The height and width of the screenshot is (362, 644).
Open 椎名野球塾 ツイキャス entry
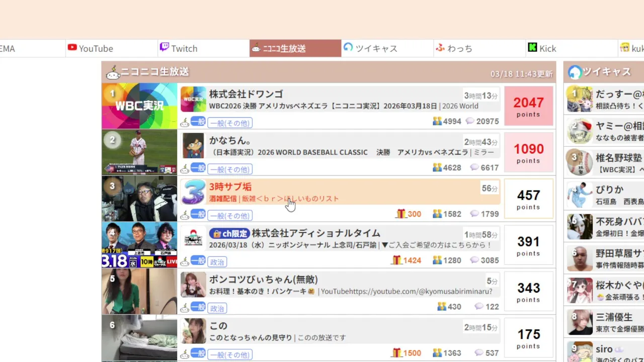pyautogui.click(x=605, y=163)
